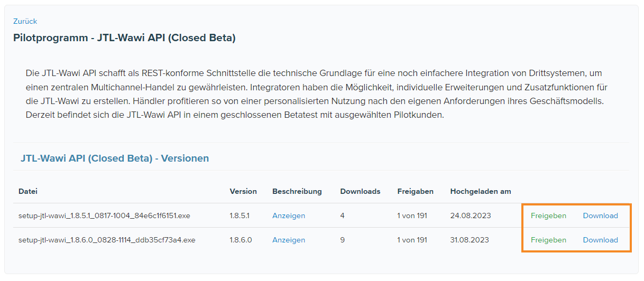Select the Freigaben column header
644x281 pixels.
pos(416,191)
